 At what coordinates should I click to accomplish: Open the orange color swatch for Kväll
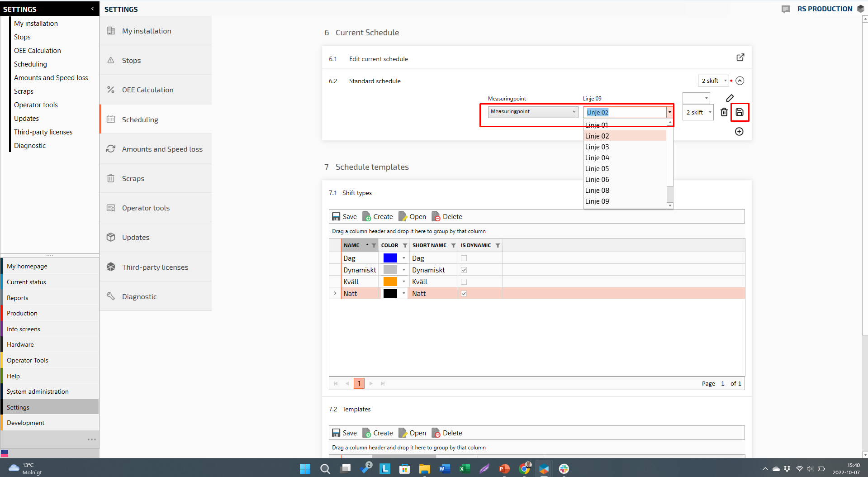click(x=390, y=282)
